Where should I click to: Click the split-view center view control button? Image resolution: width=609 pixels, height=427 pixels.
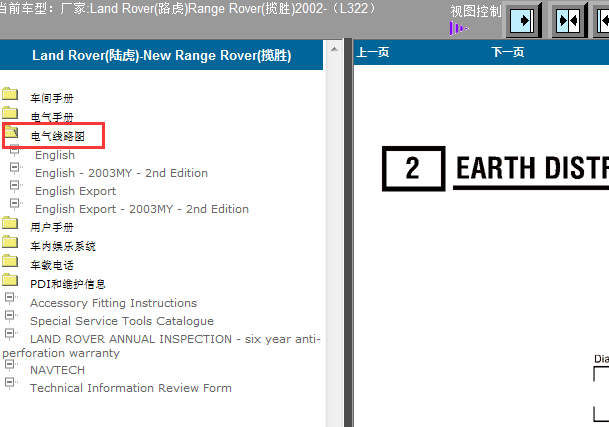(568, 21)
